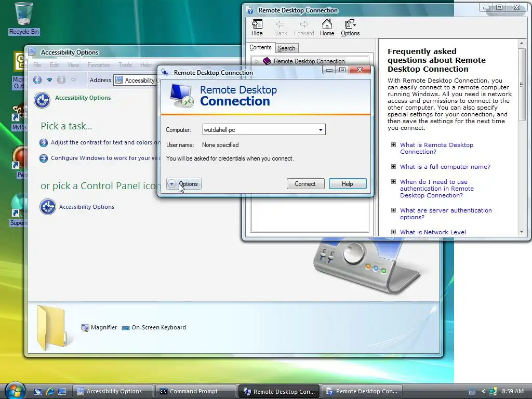Viewport: 532px width, 399px height.
Task: Open the View menu in Accessibility Options
Action: (73, 65)
